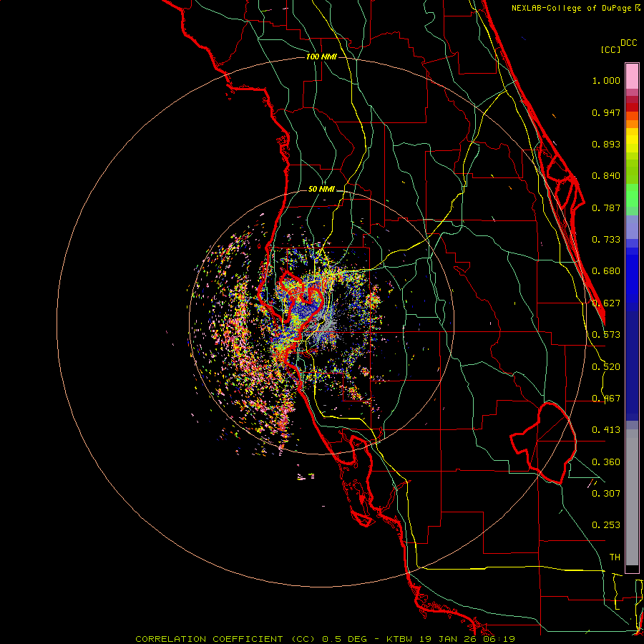Click the gray radar center clutter at KTBW site
The height and width of the screenshot is (644, 644).
coord(326,327)
